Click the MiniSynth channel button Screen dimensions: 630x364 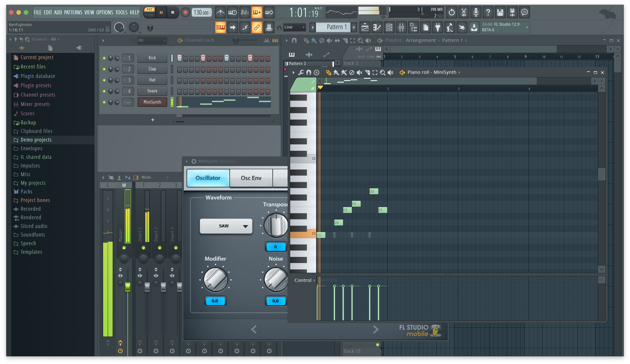pyautogui.click(x=152, y=102)
